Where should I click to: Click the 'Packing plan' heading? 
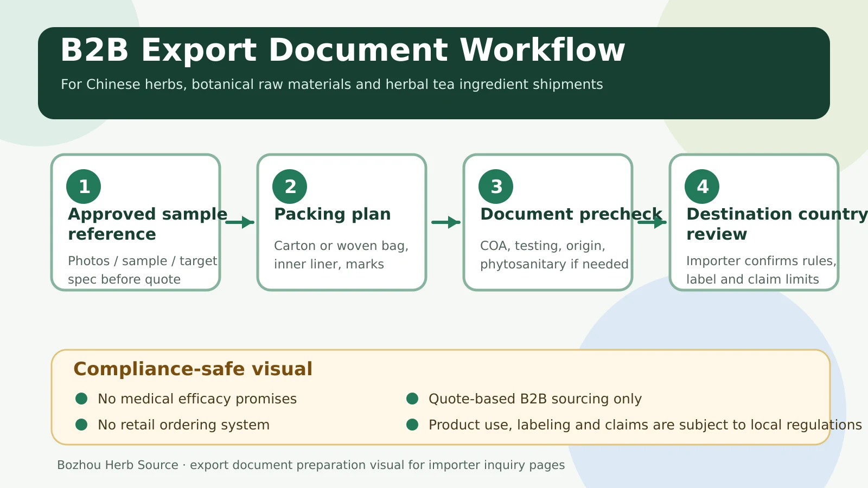click(333, 215)
